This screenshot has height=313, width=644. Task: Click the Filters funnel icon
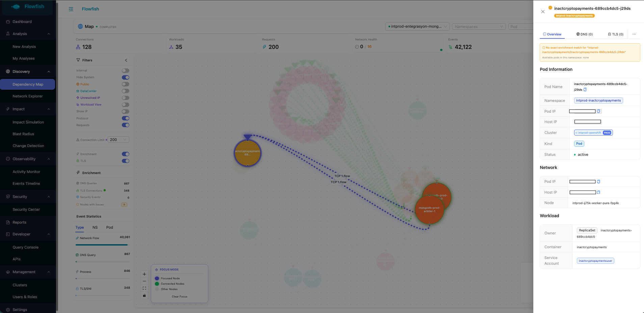click(x=78, y=60)
